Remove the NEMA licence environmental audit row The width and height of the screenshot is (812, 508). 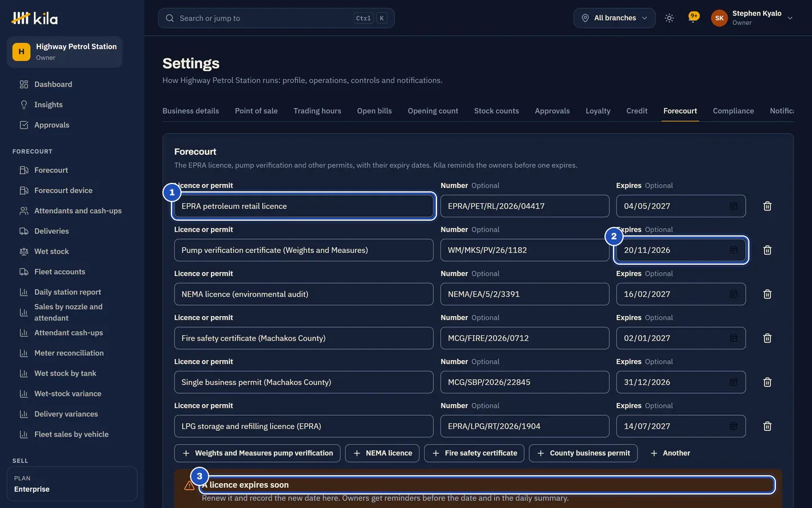point(767,294)
